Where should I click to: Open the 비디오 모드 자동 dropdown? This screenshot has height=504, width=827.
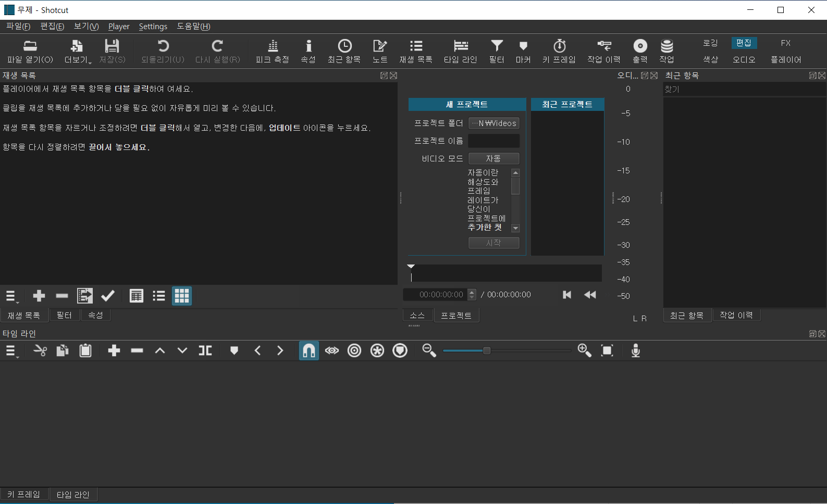pos(494,158)
